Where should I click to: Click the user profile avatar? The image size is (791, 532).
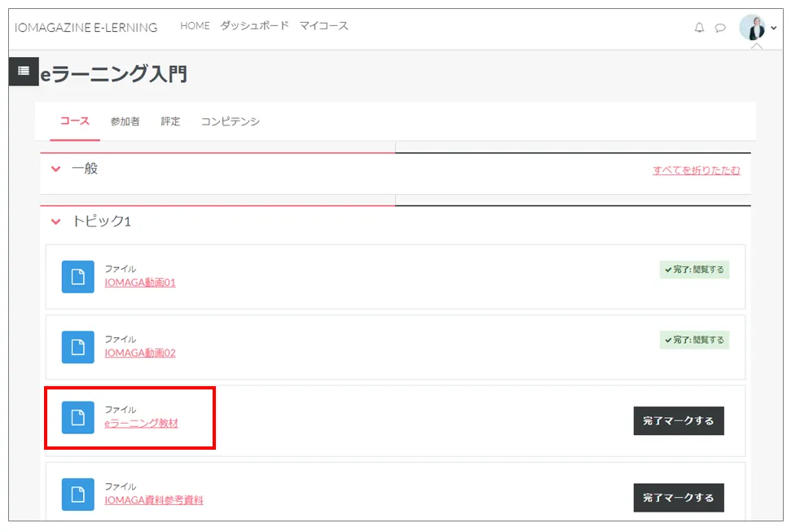pos(752,28)
